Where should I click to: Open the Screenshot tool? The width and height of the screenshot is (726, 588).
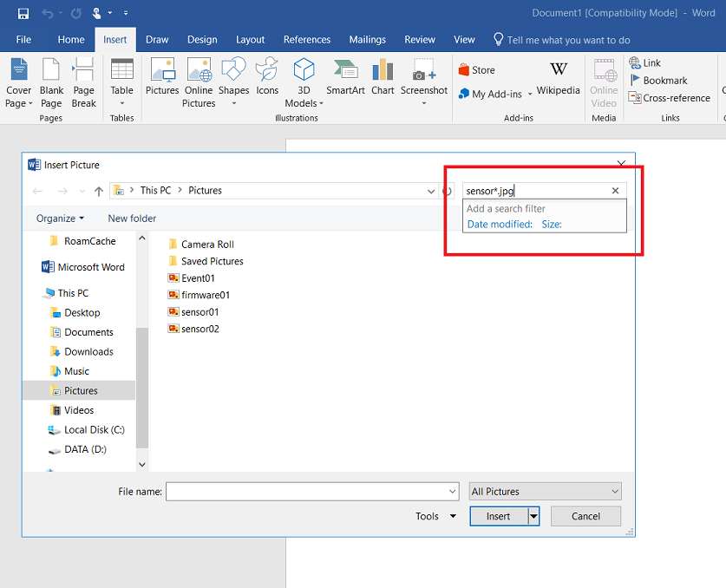point(423,83)
